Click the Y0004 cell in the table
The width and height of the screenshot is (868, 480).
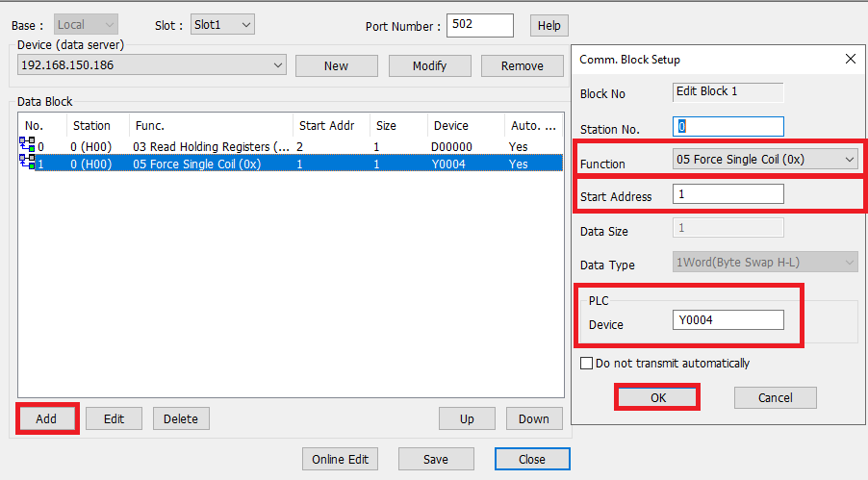448,164
